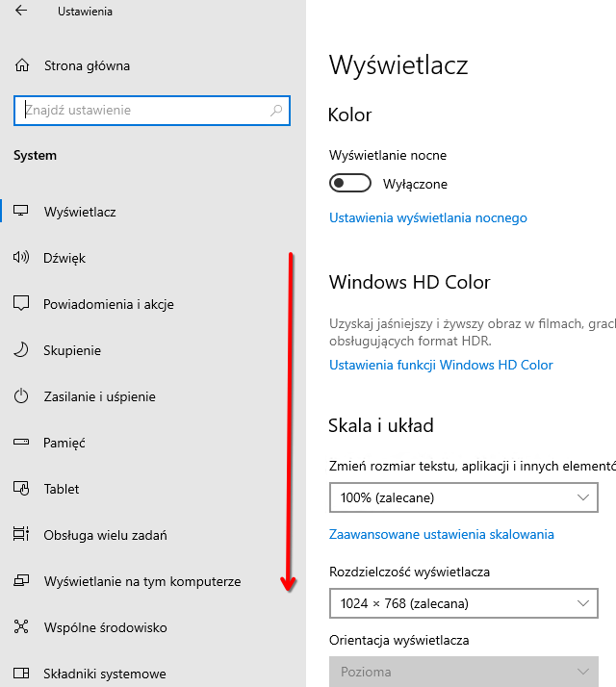The width and height of the screenshot is (616, 687).
Task: Click the Zasilanie i uśpienie power icon
Action: 22,396
